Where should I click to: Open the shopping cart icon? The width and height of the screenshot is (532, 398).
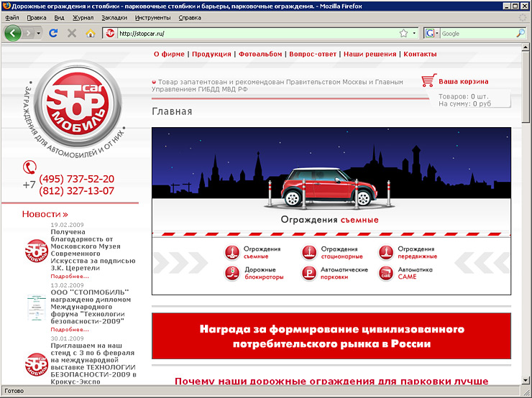point(428,81)
